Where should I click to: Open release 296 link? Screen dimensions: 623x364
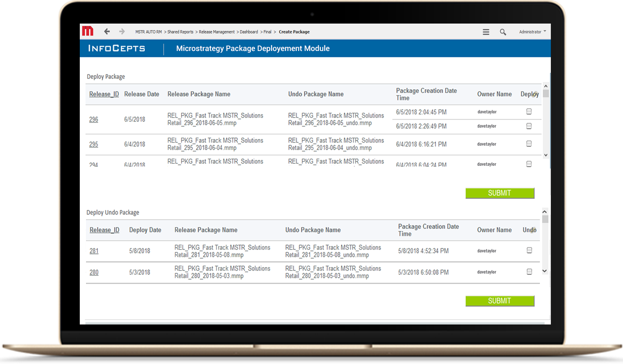click(x=94, y=119)
